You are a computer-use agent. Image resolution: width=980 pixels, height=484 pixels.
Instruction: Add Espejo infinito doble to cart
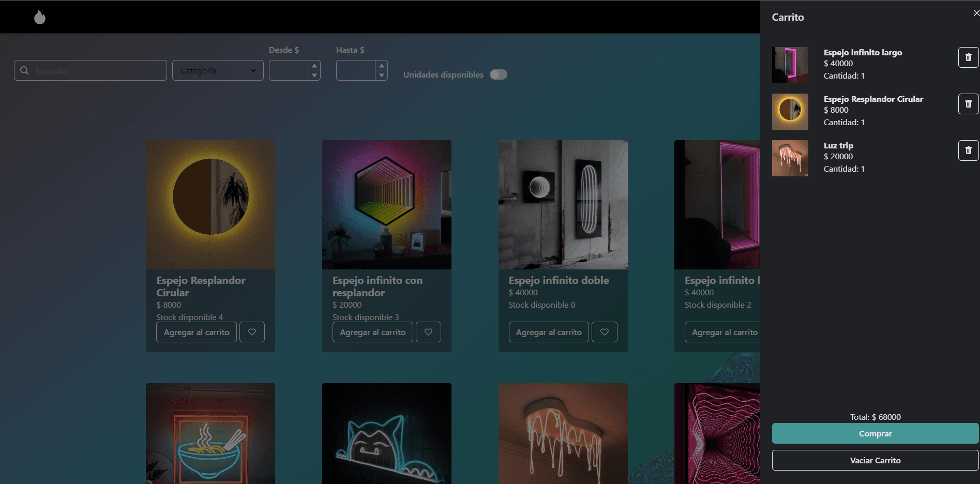[x=549, y=332]
